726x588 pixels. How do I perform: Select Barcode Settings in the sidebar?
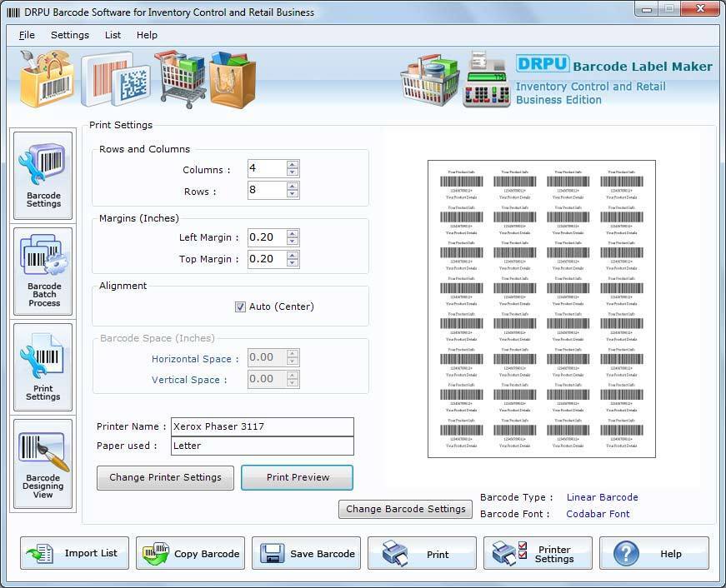(x=43, y=175)
